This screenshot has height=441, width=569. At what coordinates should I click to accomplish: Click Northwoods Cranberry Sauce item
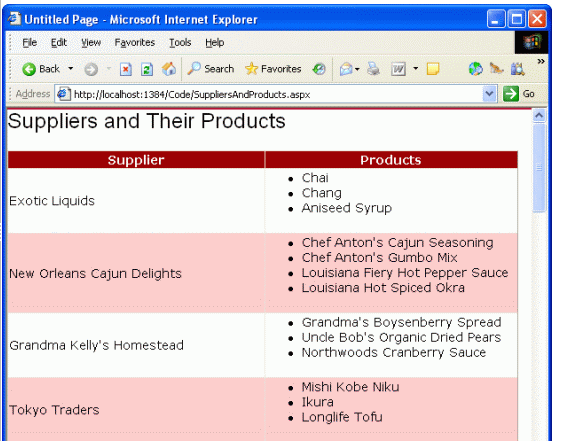tap(394, 352)
